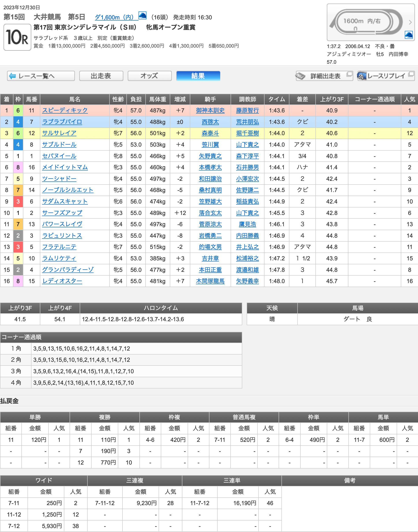Viewport: 418px width, 532px height.
Task: Open horse ラビュリントス profile
Action: [x=62, y=236]
